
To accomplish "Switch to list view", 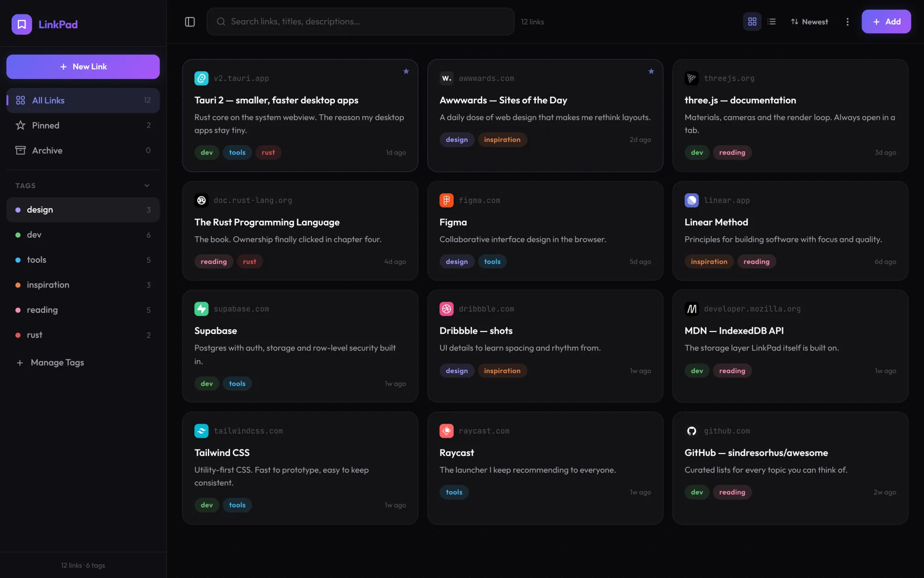I will click(x=772, y=22).
